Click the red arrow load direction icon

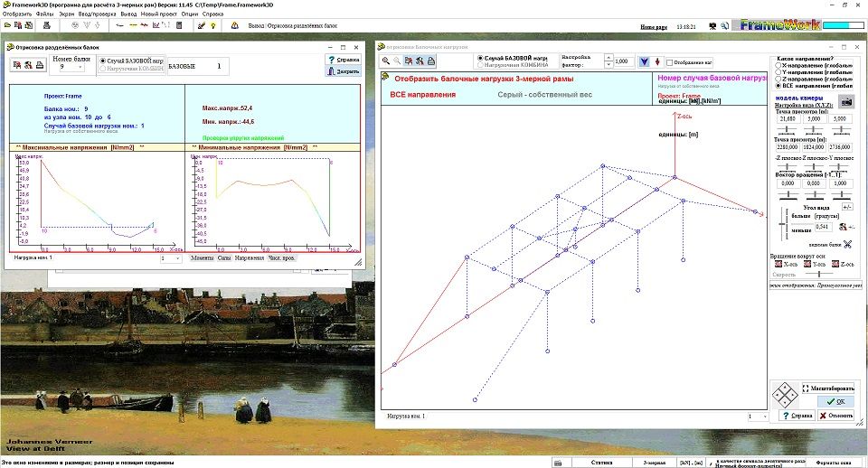[657, 62]
